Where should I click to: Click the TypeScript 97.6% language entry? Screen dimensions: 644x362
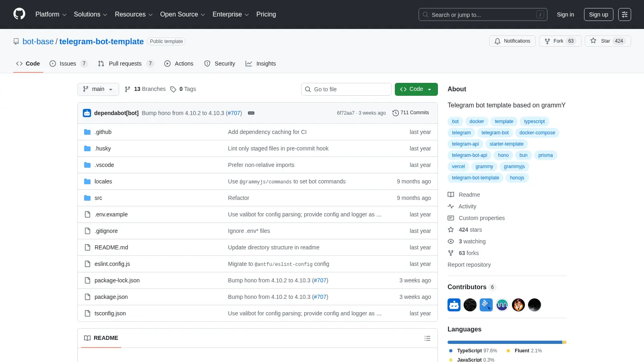pos(473,351)
